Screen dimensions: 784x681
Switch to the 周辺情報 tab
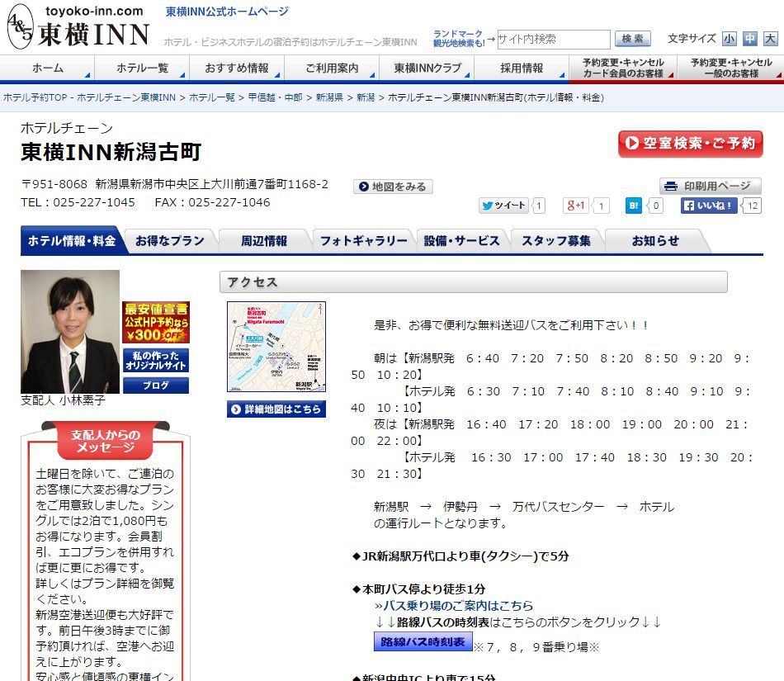(x=264, y=241)
